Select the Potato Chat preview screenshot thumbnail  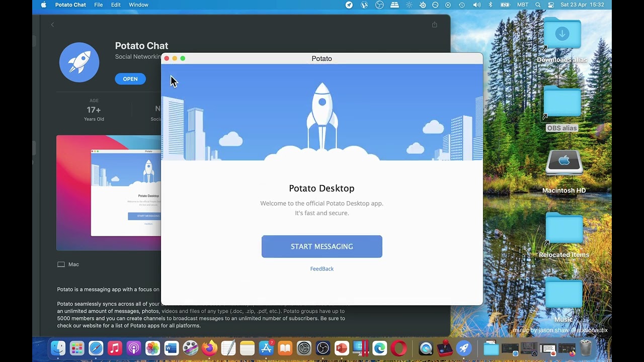click(109, 193)
